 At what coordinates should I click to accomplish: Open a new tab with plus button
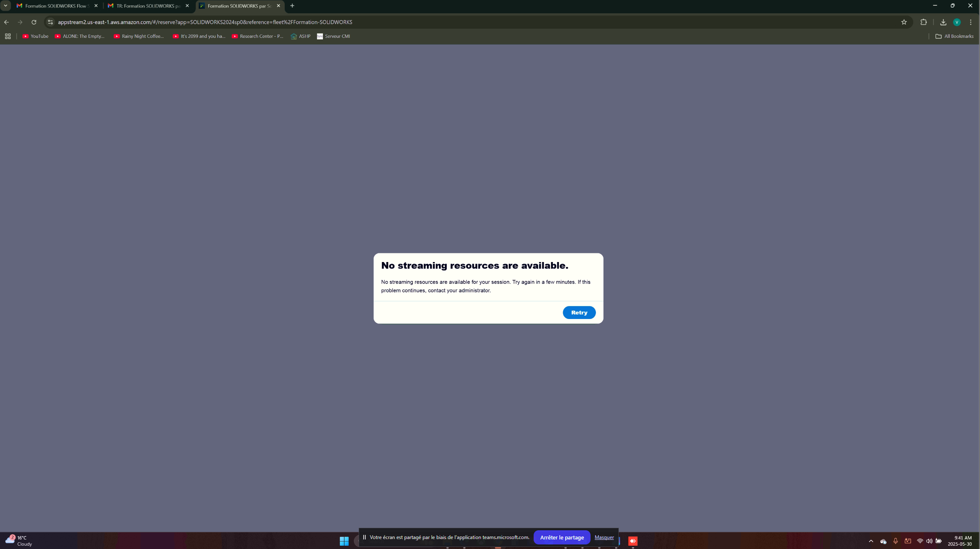tap(292, 6)
